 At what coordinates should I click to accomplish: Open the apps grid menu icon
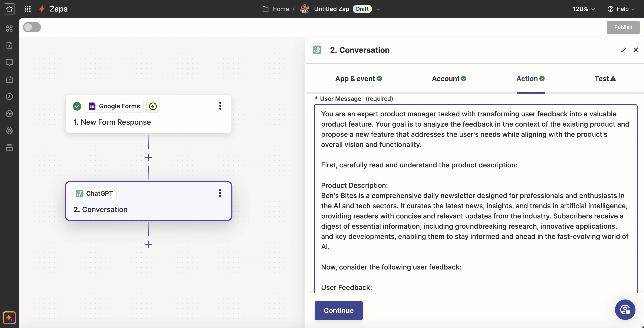point(27,9)
